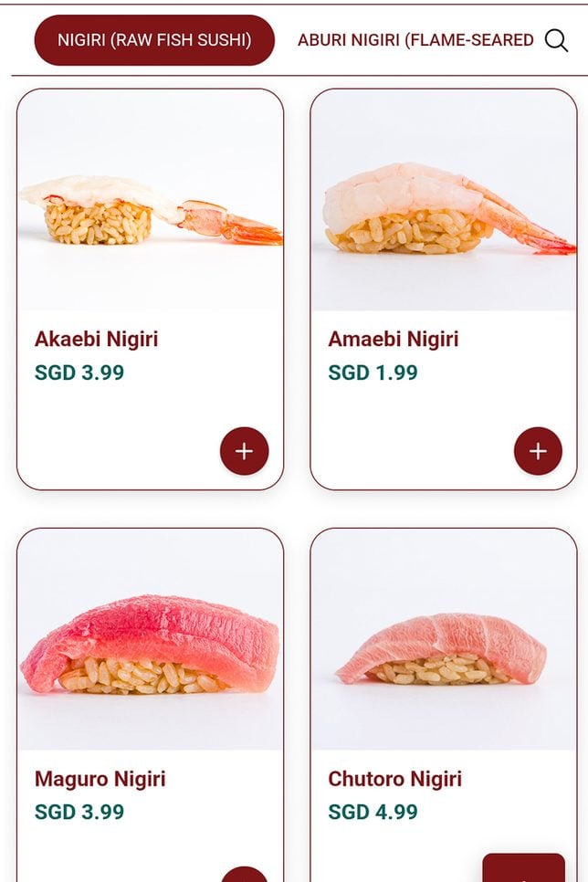Tap the Akaebi price SGD 3.99
Image resolution: width=588 pixels, height=882 pixels.
coord(79,373)
